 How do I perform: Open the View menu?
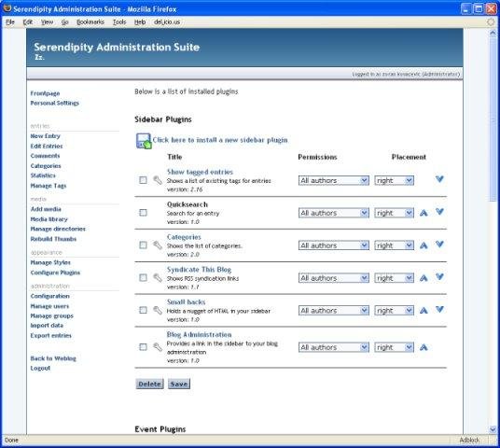[48, 22]
